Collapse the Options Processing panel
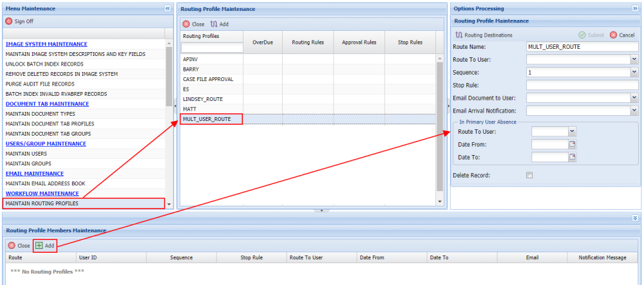The height and width of the screenshot is (285, 644). [x=635, y=8]
